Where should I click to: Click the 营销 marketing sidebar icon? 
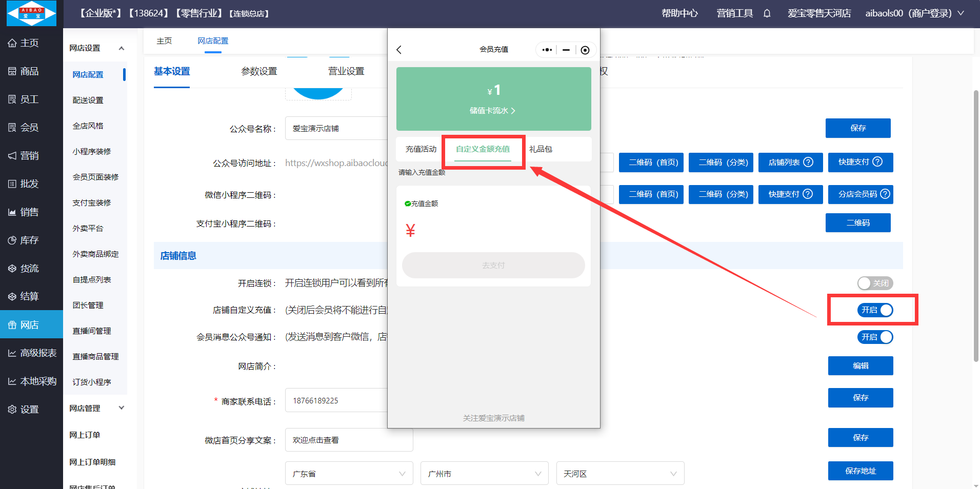tap(12, 156)
